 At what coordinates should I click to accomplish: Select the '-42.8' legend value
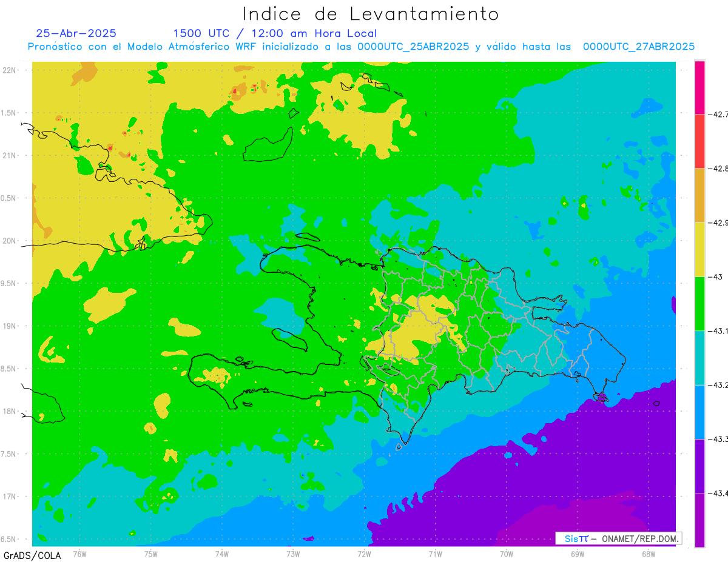click(x=718, y=169)
